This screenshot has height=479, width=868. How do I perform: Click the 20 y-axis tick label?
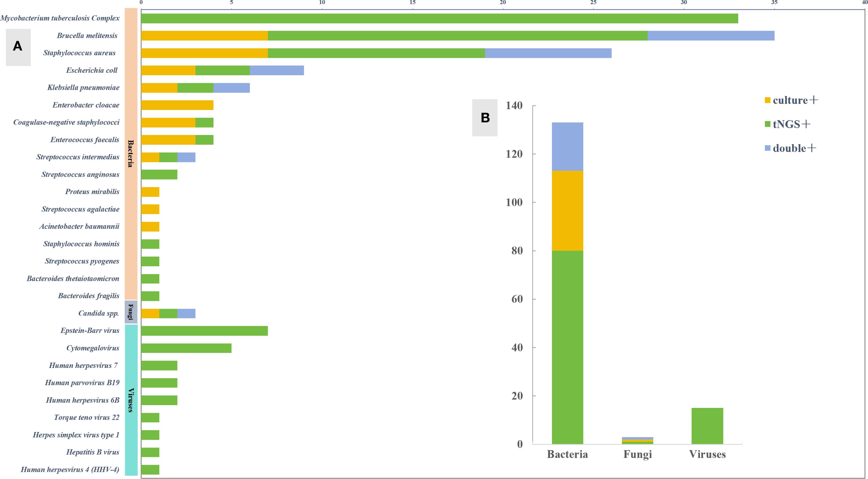517,396
